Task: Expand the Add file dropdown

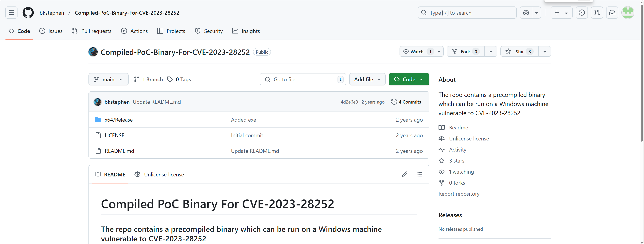Action: tap(367, 80)
